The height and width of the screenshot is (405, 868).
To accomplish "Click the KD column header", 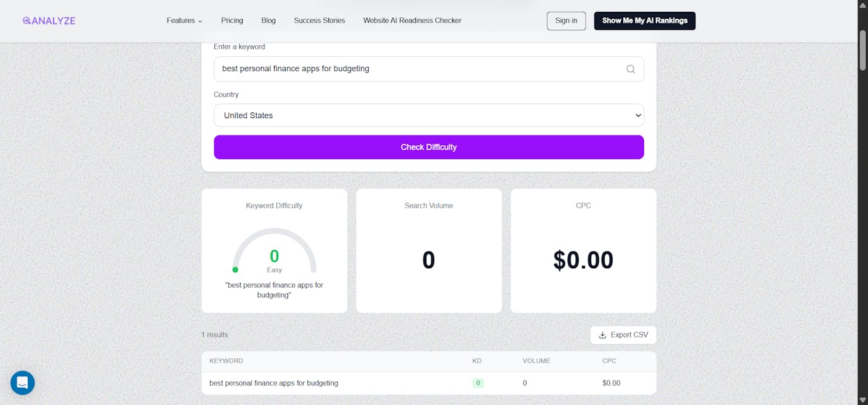I will pos(476,361).
